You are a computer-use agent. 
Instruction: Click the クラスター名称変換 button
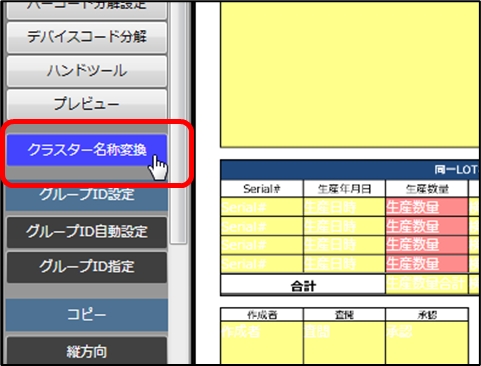tap(87, 150)
